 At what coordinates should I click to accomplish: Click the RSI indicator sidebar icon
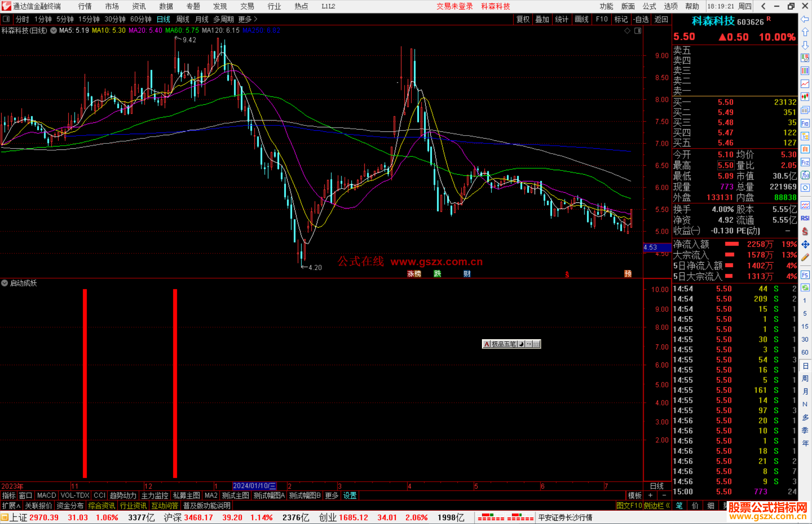pyautogui.click(x=805, y=218)
